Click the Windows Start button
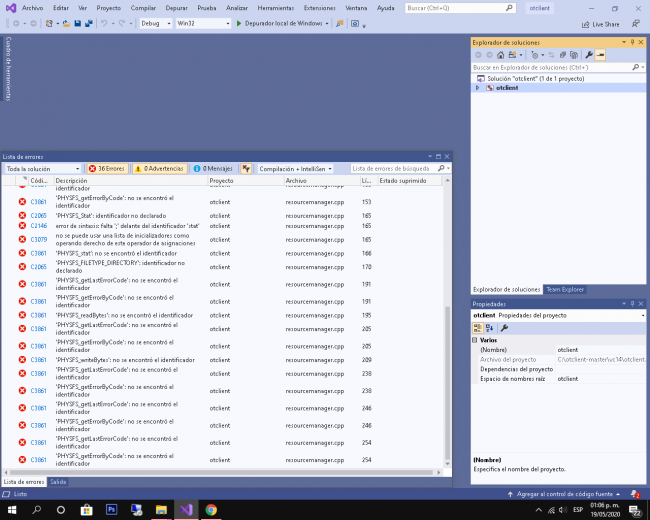 tap(12, 510)
